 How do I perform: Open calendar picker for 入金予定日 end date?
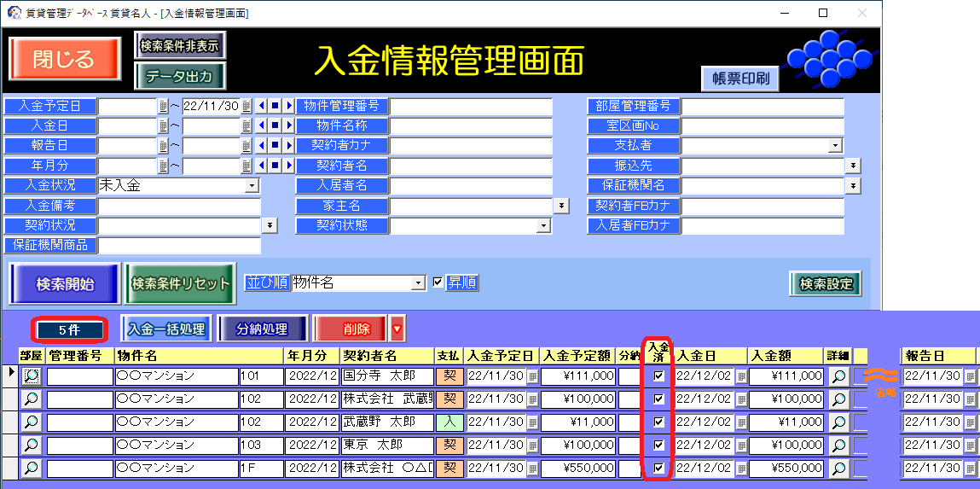point(246,106)
